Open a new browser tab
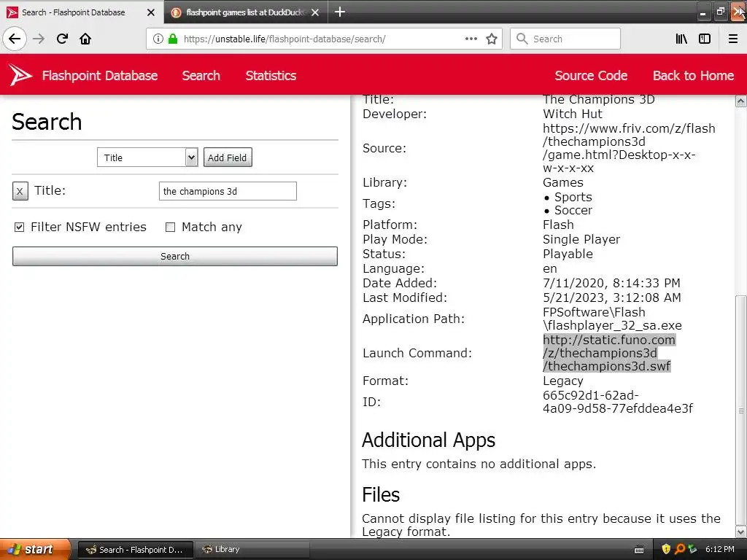Viewport: 747px width, 560px height. (x=340, y=12)
